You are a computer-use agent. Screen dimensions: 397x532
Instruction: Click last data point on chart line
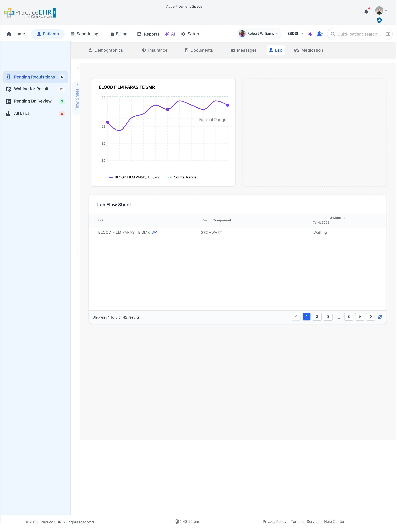click(228, 105)
